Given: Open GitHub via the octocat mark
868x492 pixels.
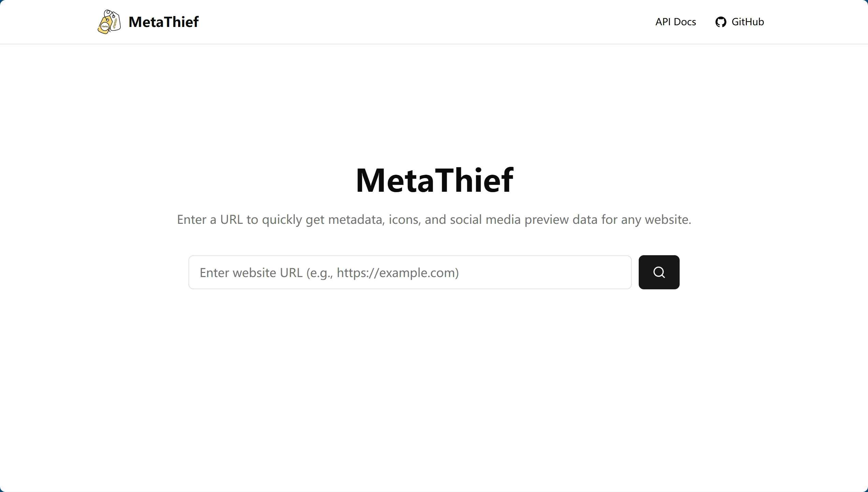Looking at the screenshot, I should 721,21.
